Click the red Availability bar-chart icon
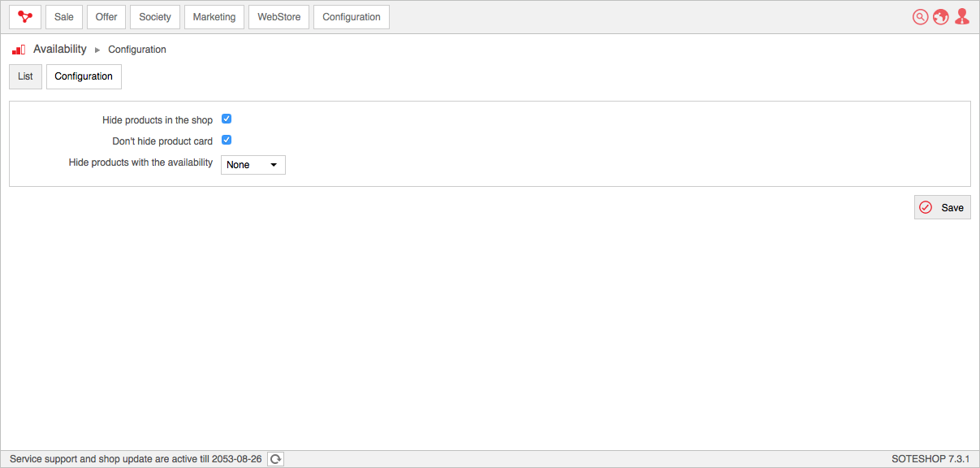The width and height of the screenshot is (980, 468). pyautogui.click(x=19, y=50)
